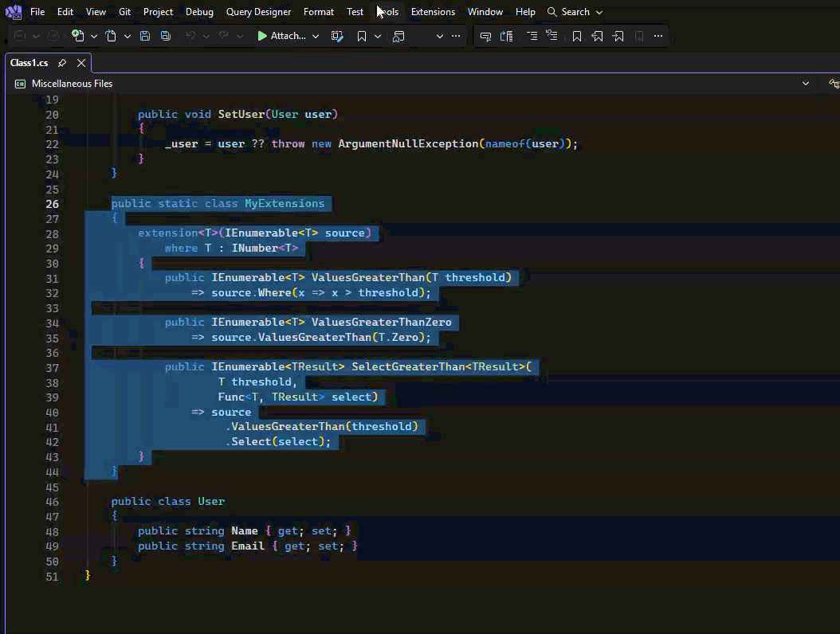Screen dimensions: 840x634
Task: Click the window layout icon in main toolbar
Action: point(398,36)
